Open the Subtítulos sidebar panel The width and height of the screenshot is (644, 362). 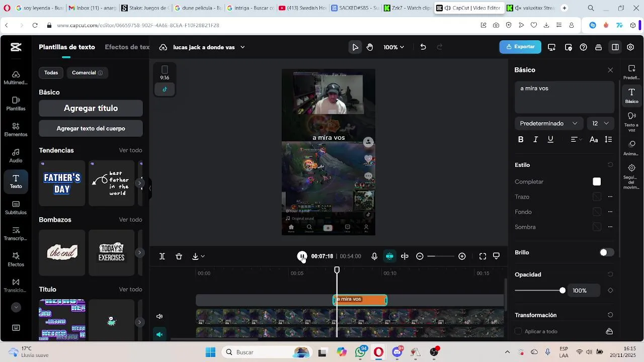point(16,208)
